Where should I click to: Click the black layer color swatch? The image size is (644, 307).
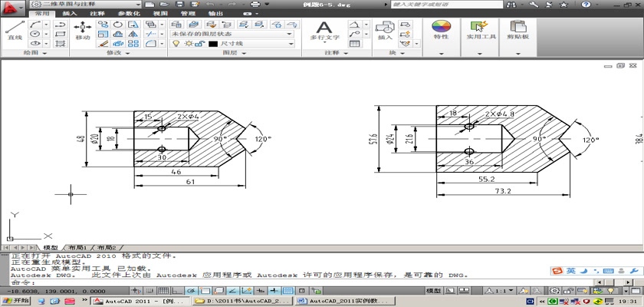(212, 45)
